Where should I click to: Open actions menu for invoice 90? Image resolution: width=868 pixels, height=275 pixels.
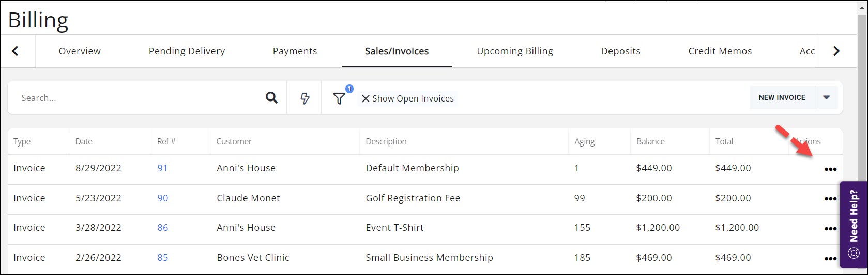pyautogui.click(x=830, y=199)
